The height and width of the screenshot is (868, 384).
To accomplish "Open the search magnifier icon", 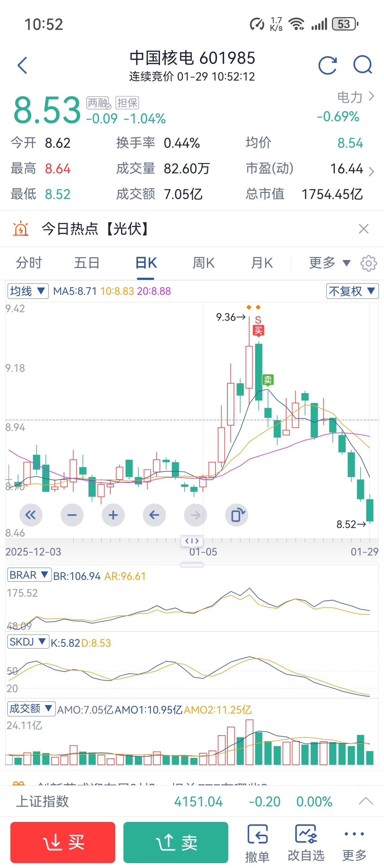I will pyautogui.click(x=362, y=65).
